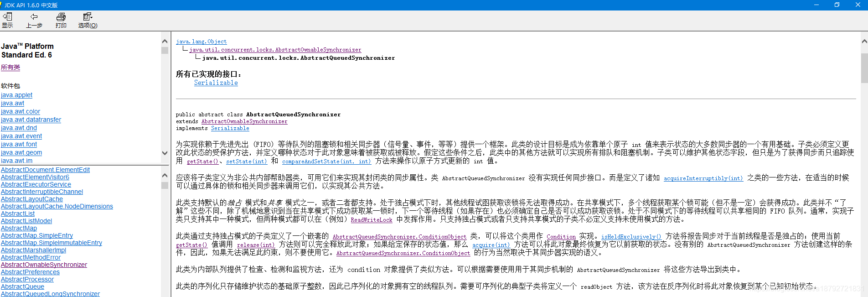Open AbstractListModel class link

tap(26, 221)
